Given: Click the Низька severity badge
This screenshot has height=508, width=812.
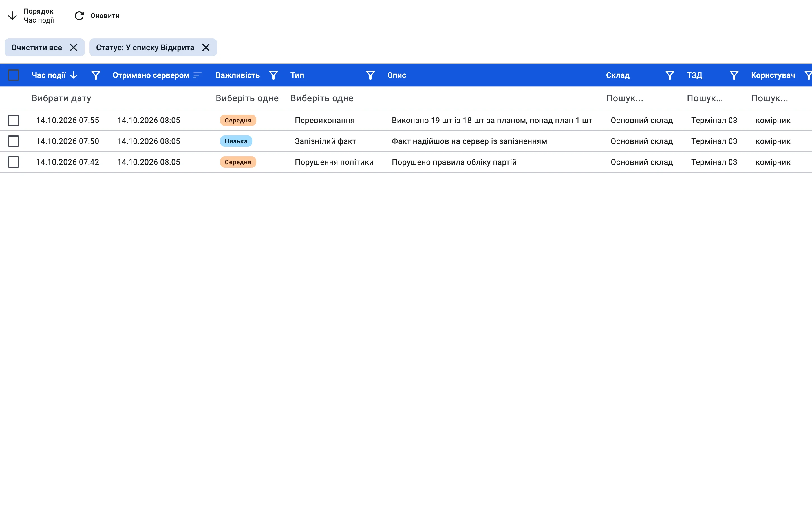Looking at the screenshot, I should pyautogui.click(x=236, y=141).
